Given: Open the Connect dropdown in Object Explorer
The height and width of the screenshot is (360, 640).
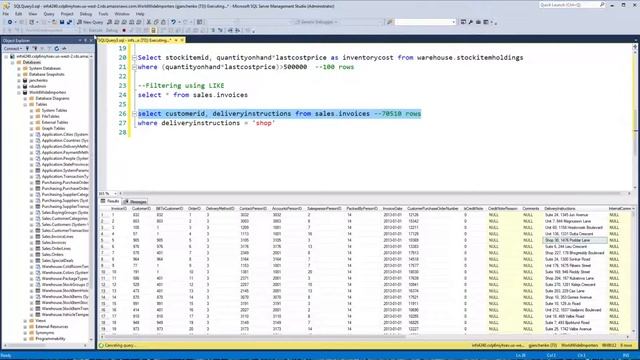Looking at the screenshot, I should pos(13,49).
